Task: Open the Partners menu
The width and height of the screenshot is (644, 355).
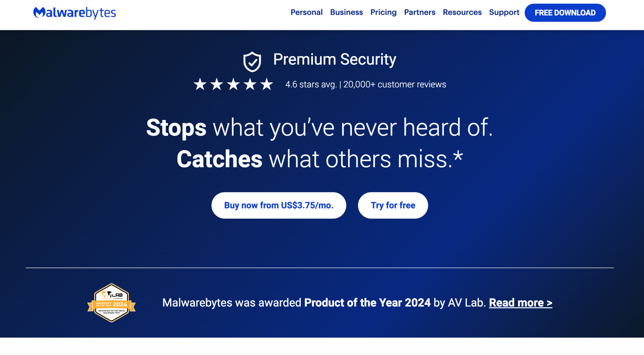Action: [x=419, y=12]
